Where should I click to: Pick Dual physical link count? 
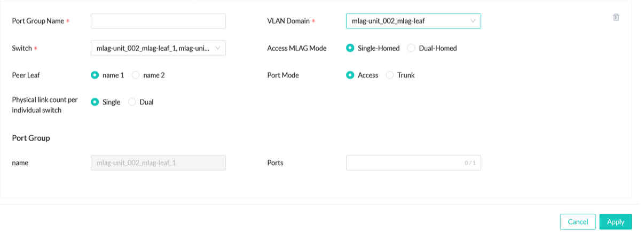[132, 102]
